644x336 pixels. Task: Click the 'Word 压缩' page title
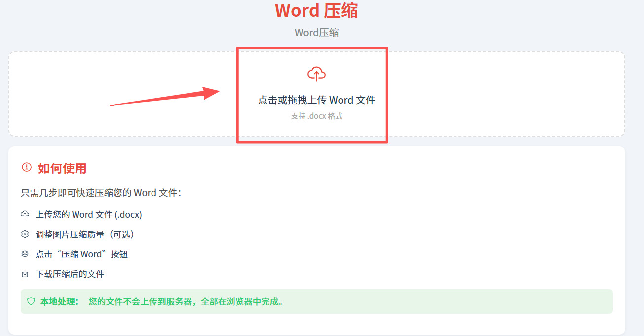click(316, 10)
